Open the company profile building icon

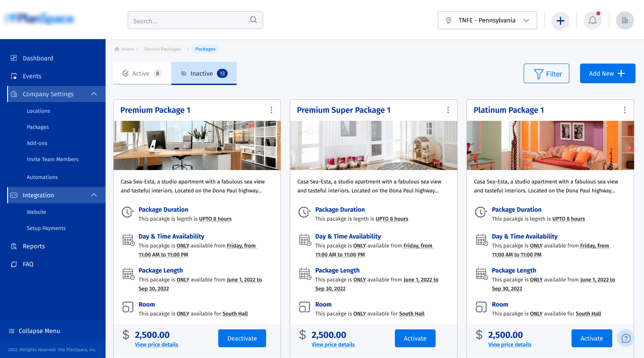(x=625, y=21)
